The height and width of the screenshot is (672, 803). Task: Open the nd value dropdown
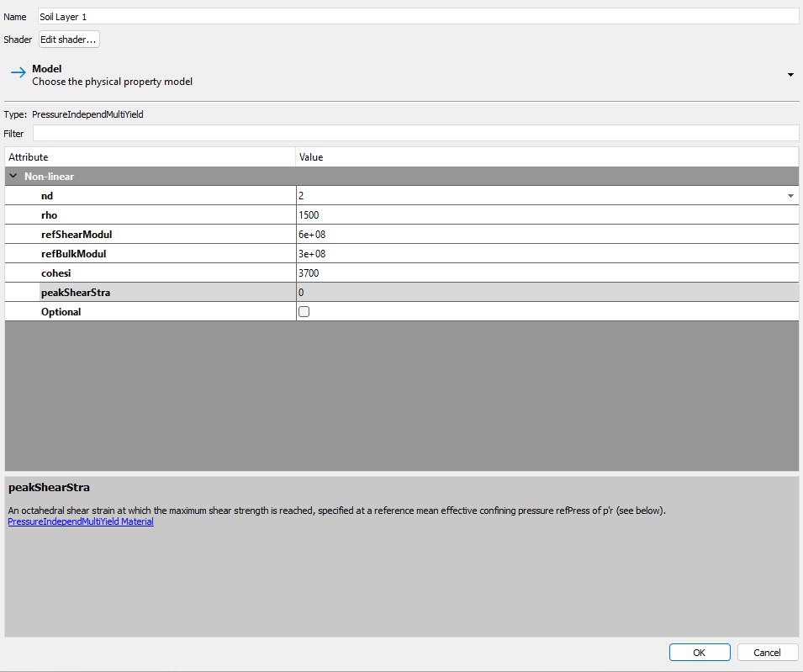pyautogui.click(x=790, y=196)
